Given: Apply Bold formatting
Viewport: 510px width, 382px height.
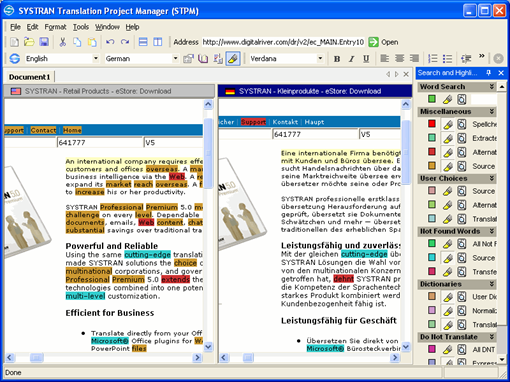Looking at the screenshot, I should (x=337, y=59).
